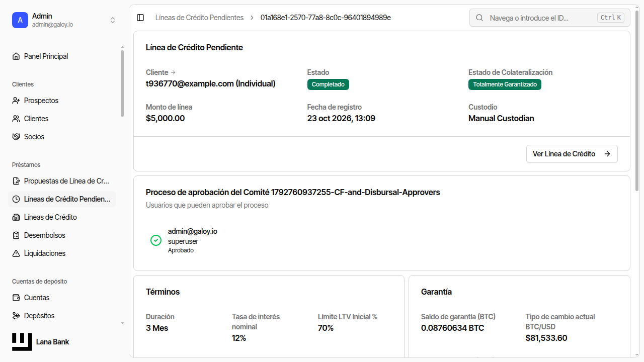The image size is (644, 362).
Task: Click the Líneas de Crédito Pendientes breadcrumb
Action: coord(199,18)
